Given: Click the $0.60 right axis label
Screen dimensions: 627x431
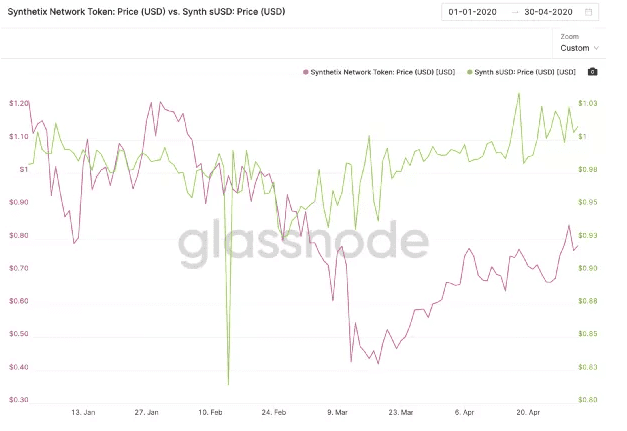Looking at the screenshot, I should pyautogui.click(x=587, y=400).
